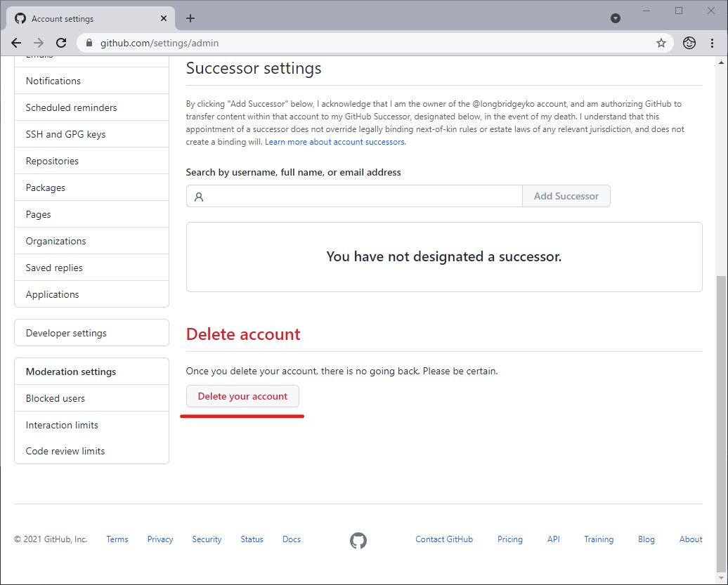This screenshot has width=728, height=585.
Task: Click the browser back arrow
Action: pyautogui.click(x=16, y=43)
